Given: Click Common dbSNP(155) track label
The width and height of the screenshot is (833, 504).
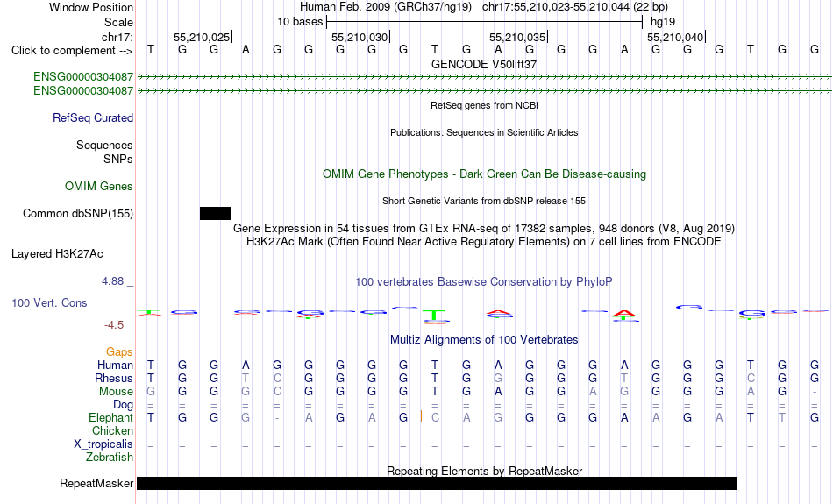Looking at the screenshot, I should pos(77,214).
